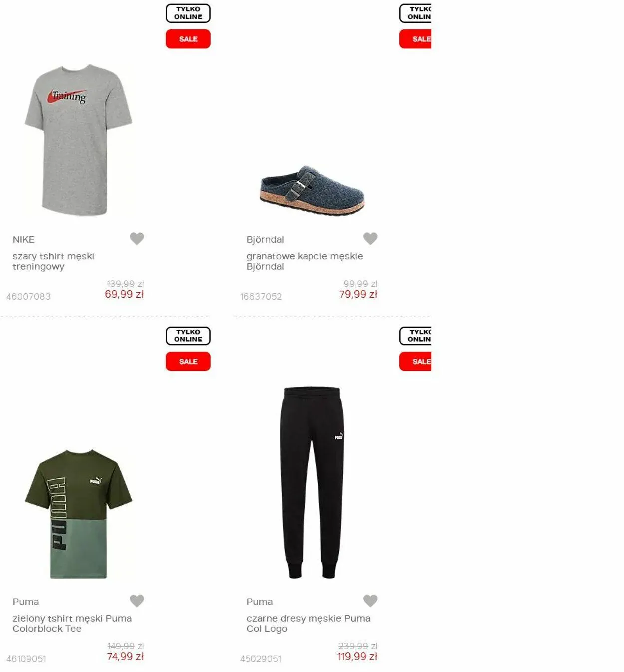Click TYLKO ONLINE badge above Nike tshirt
Image resolution: width=624 pixels, height=672 pixels.
(x=188, y=13)
